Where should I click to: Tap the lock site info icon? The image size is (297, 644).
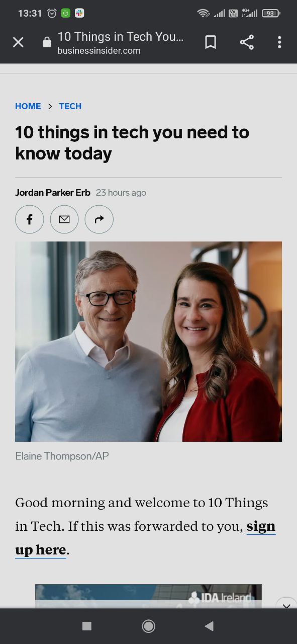(47, 42)
